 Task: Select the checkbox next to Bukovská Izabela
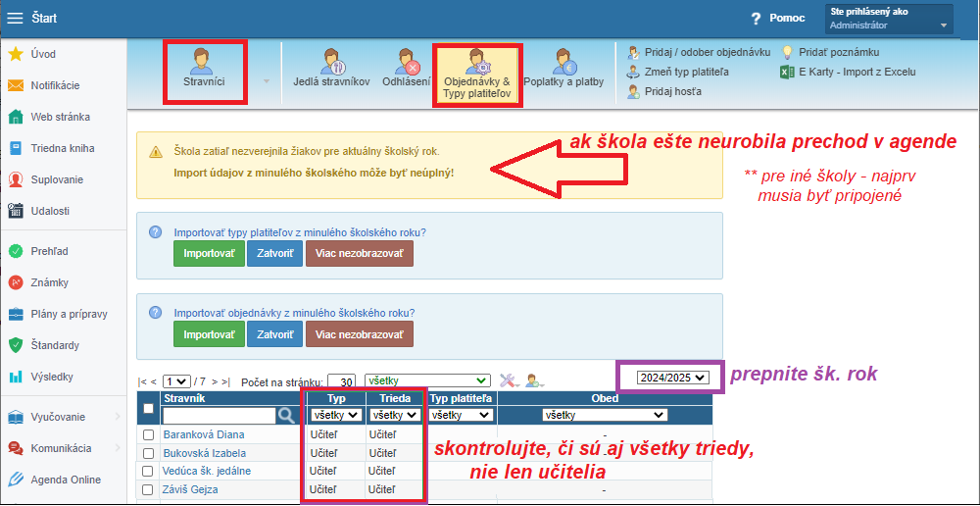pyautogui.click(x=149, y=453)
